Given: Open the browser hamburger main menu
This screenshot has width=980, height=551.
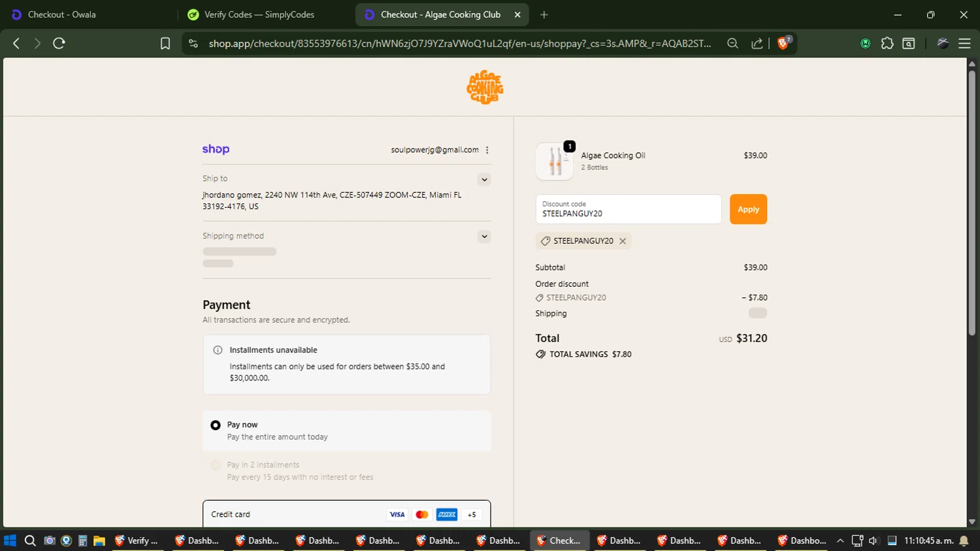Looking at the screenshot, I should 964,43.
